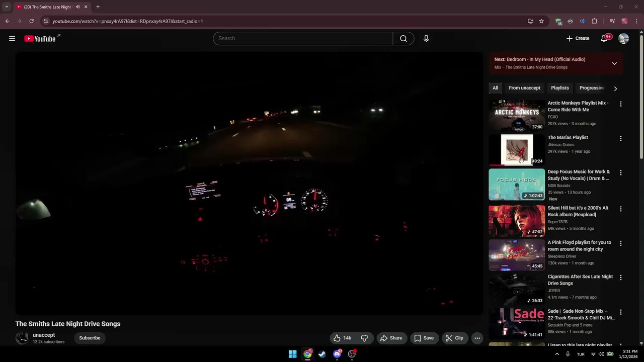Viewport: 644px width, 362px height.
Task: Collapse the Next mix playlist panel
Action: tap(614, 63)
